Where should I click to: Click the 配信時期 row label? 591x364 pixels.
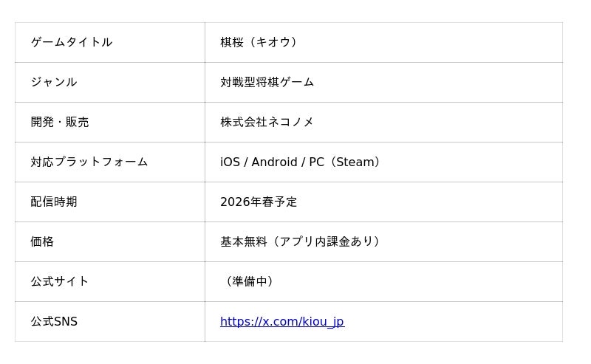(54, 202)
